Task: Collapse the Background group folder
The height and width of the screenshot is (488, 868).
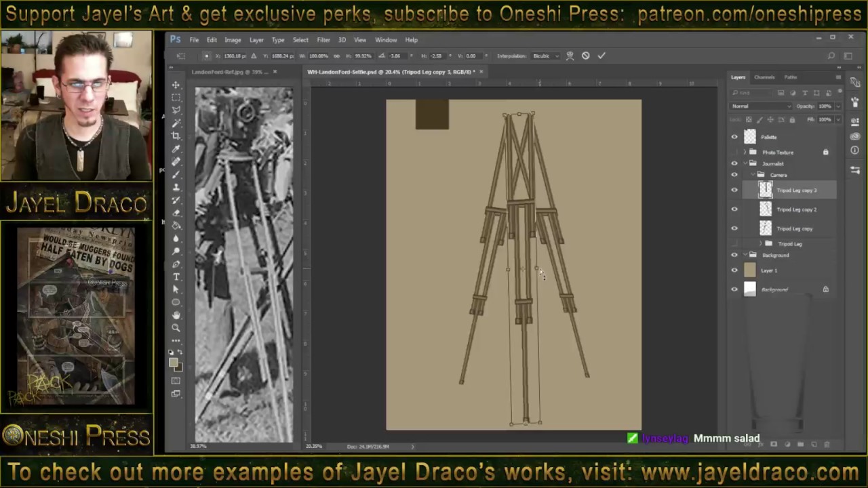Action: 745,255
